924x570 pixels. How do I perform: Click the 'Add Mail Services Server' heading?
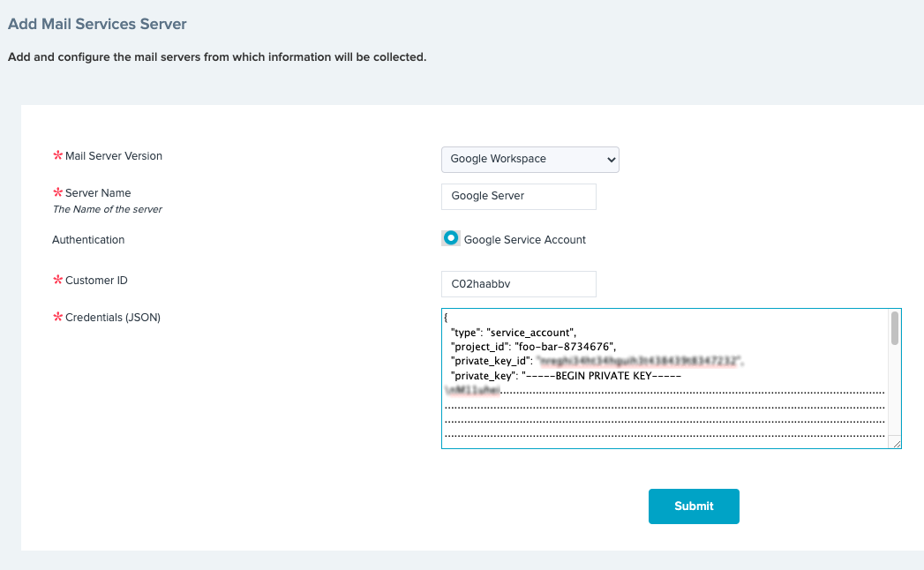97,24
